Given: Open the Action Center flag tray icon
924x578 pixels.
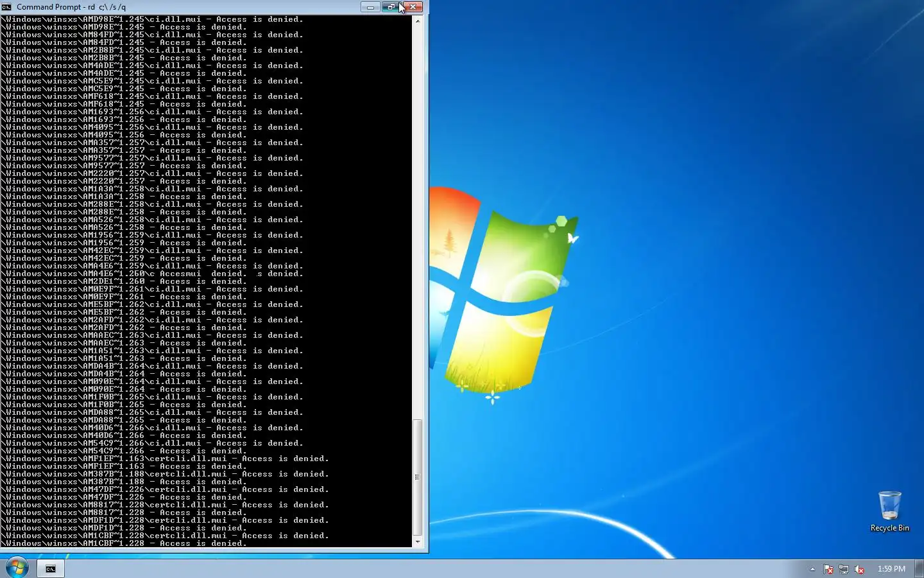Looking at the screenshot, I should pos(828,569).
